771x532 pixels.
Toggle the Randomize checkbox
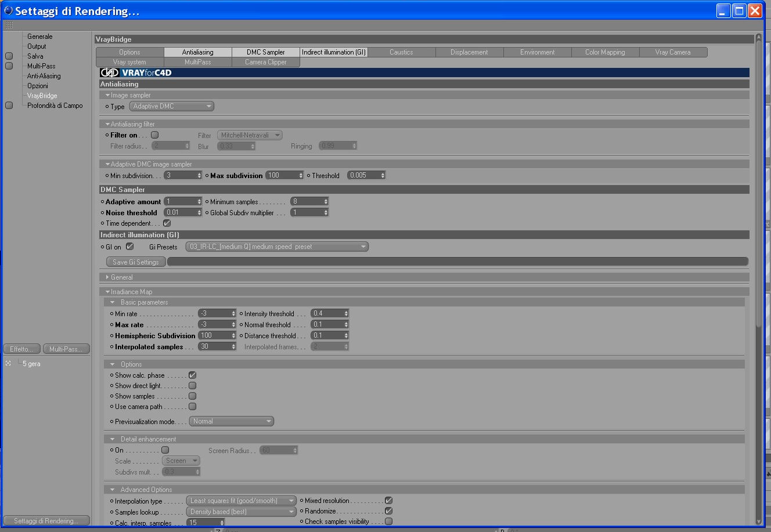pos(389,511)
